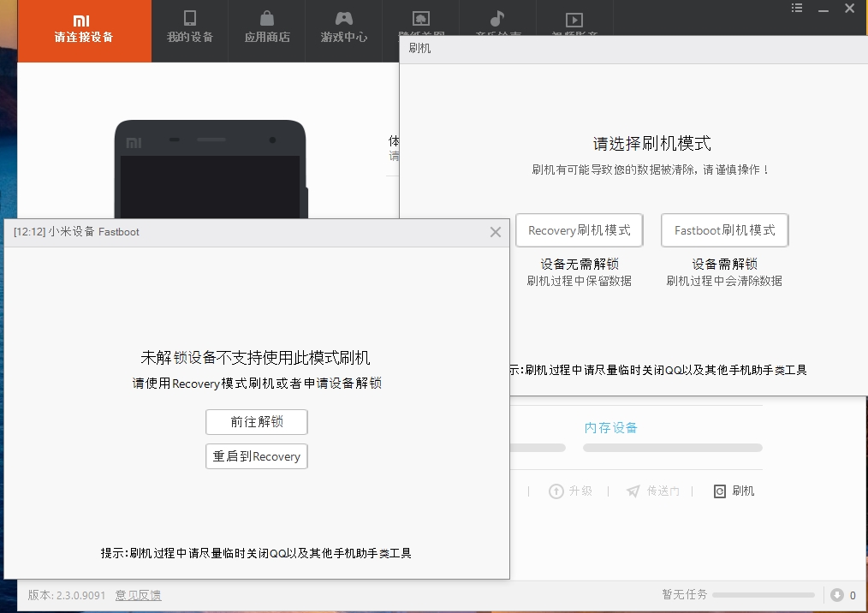Click the 刷机 flash icon in the device toolbar
This screenshot has width=868, height=613.
pyautogui.click(x=720, y=491)
